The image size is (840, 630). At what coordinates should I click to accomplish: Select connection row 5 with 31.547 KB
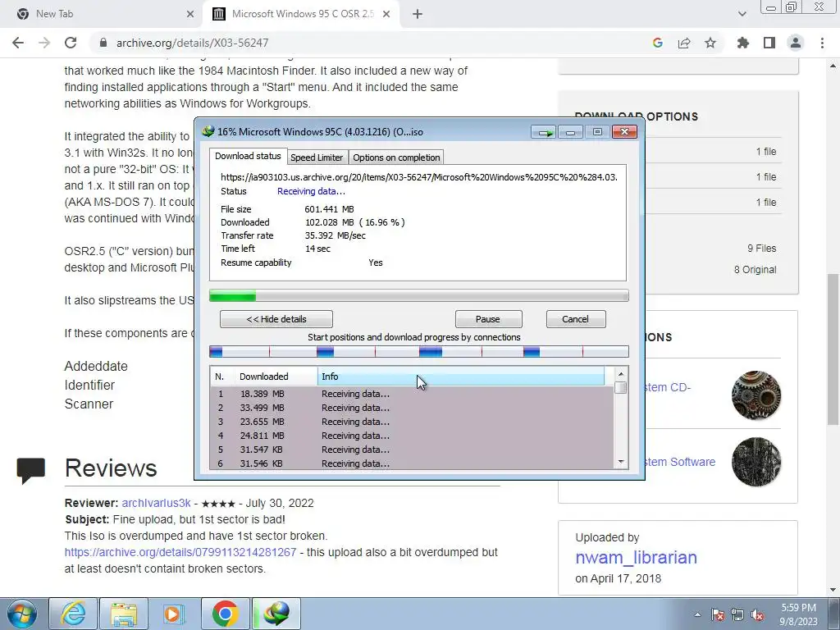(x=412, y=450)
